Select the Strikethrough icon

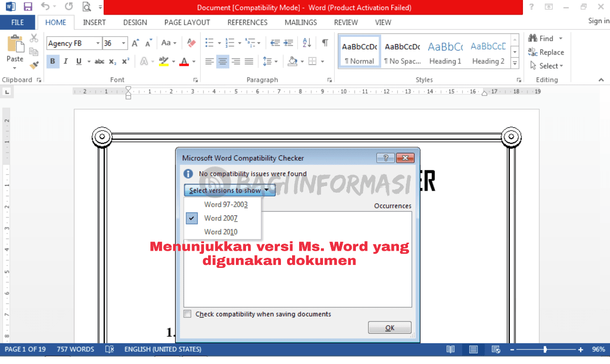tap(99, 61)
